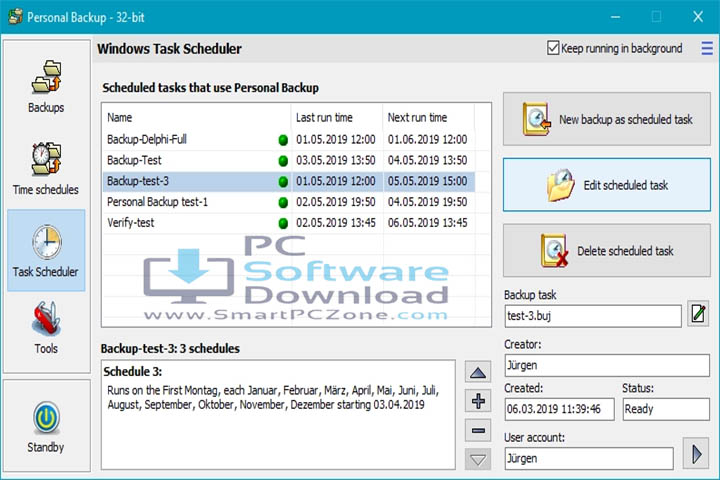Image resolution: width=720 pixels, height=480 pixels.
Task: Click next run time 01.06.2019 12:00
Action: pos(428,140)
